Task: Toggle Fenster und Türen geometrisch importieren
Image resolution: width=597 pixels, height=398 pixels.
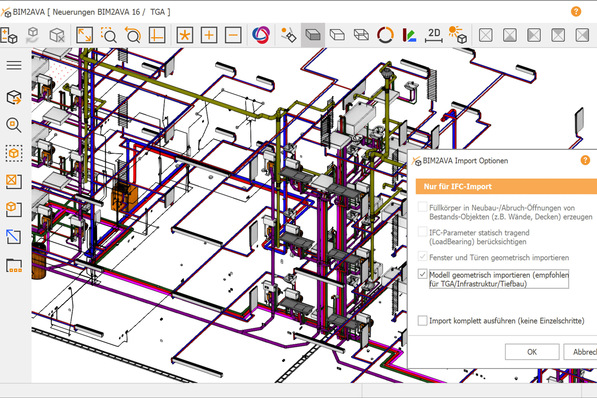Action: 422,256
